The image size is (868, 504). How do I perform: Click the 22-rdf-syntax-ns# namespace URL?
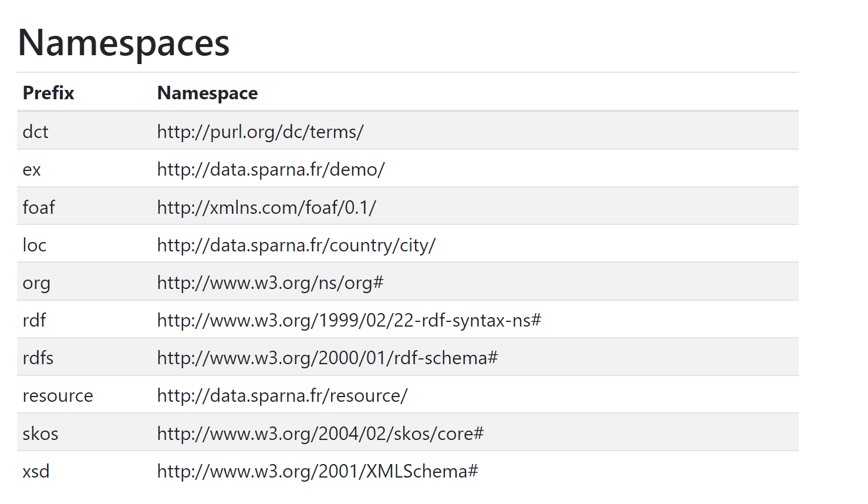[x=349, y=321]
